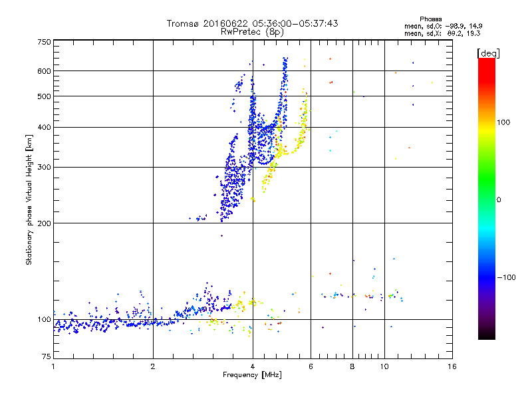Click colorbar tick label '100'
Viewport: 532px width, 399px height.
click(x=503, y=122)
